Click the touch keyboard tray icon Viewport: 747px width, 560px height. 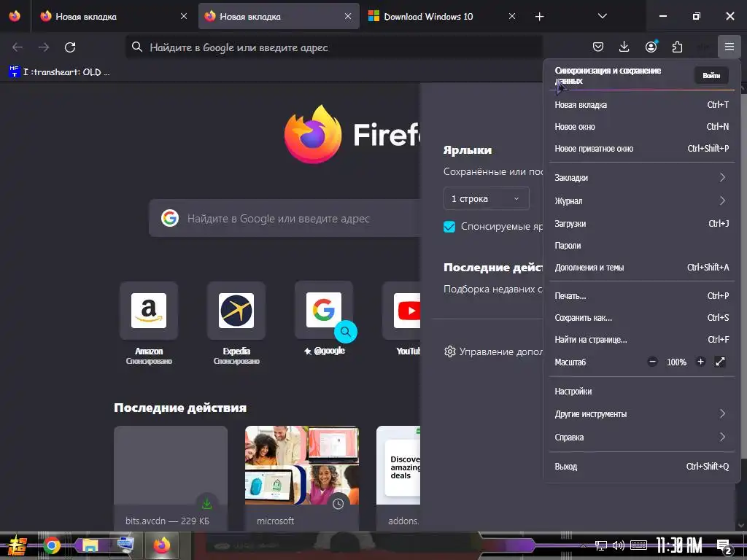638,545
